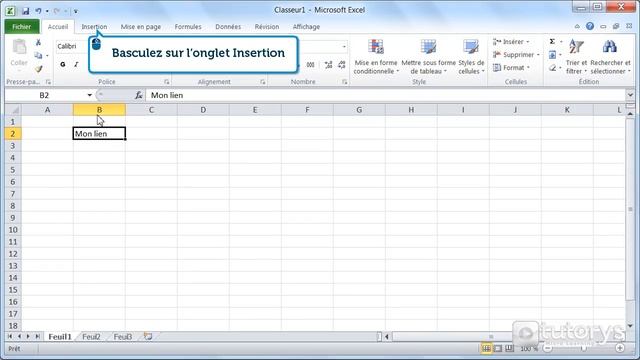Toggle bold with the G button
The height and width of the screenshot is (360, 640).
[x=62, y=64]
